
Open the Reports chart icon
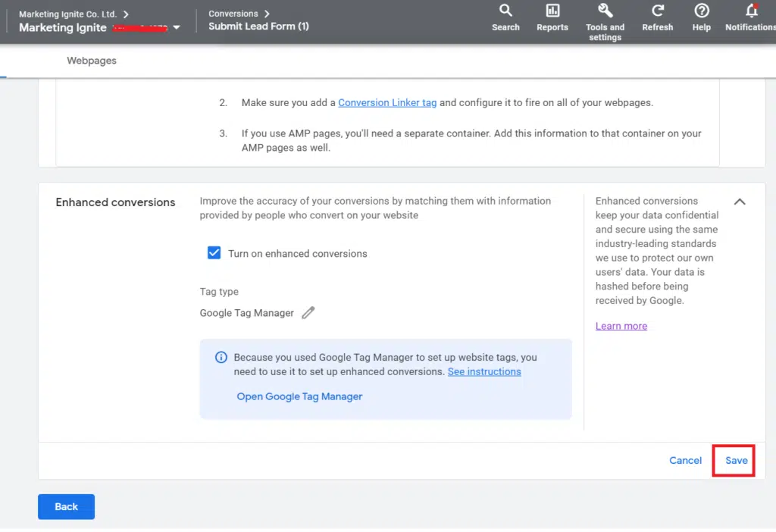(552, 11)
